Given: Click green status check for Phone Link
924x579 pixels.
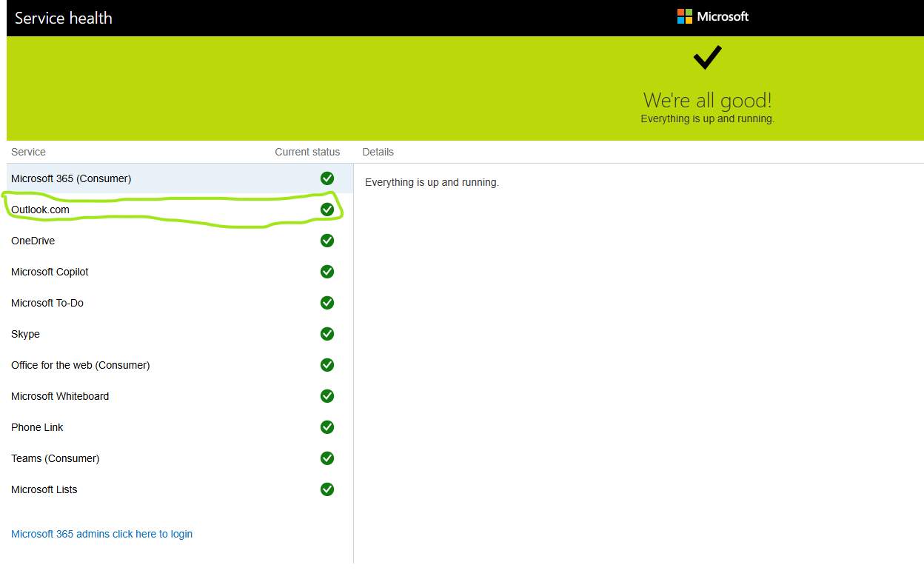Looking at the screenshot, I should click(x=327, y=427).
